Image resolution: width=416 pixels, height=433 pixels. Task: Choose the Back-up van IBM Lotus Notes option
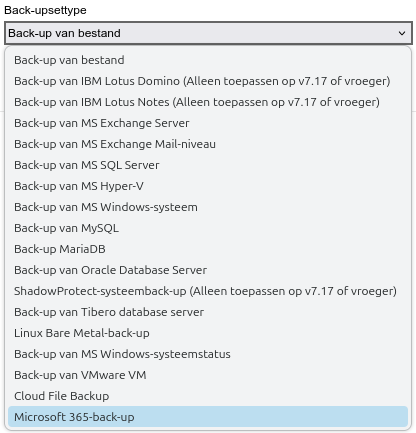tap(208, 102)
